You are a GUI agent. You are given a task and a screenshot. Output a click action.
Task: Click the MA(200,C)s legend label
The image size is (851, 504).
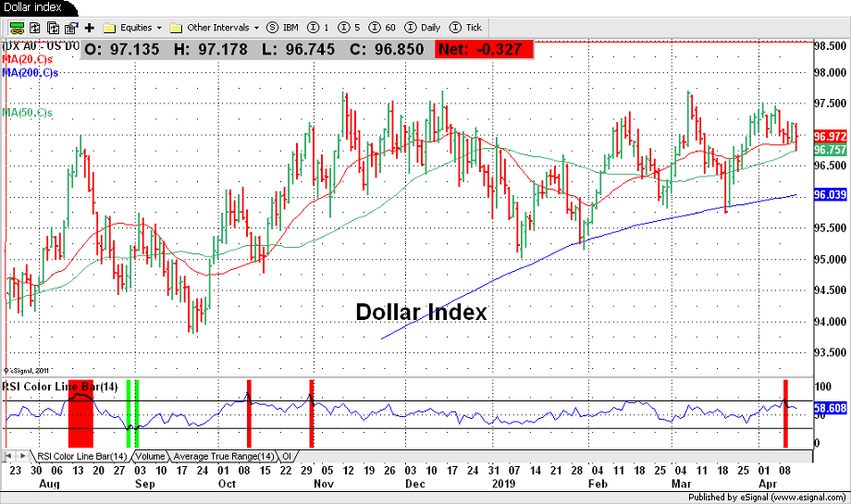(x=31, y=73)
